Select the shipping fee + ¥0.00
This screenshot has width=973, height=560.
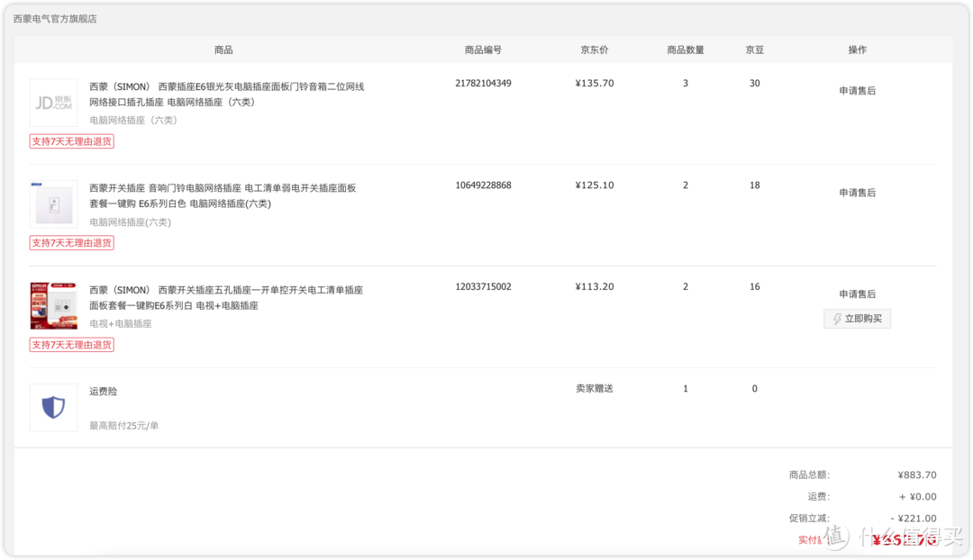click(x=918, y=497)
